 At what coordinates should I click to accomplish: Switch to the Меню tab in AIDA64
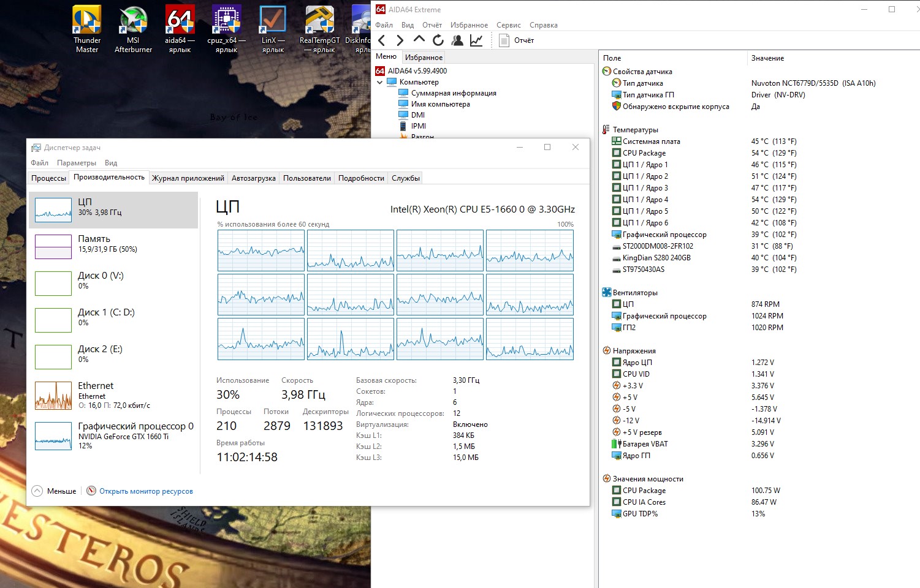(x=386, y=56)
